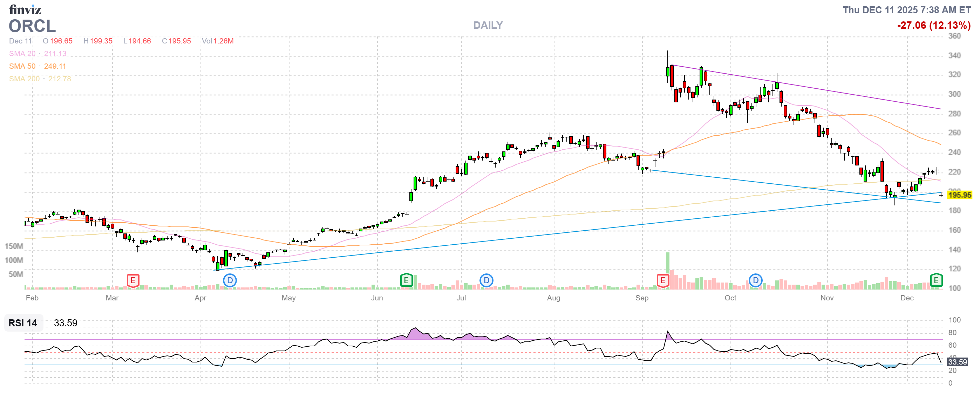Click the finviz logo
Screen dimensions: 980x394
pyautogui.click(x=25, y=9)
